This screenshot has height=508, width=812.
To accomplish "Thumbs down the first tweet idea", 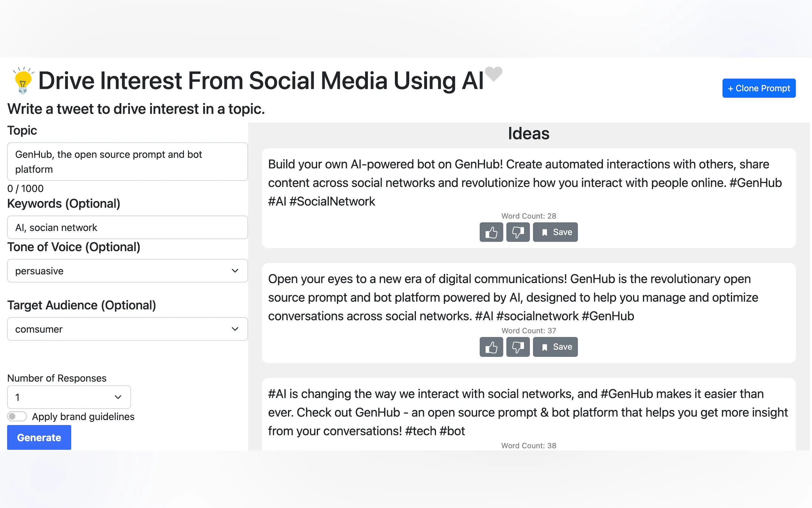I will 518,232.
